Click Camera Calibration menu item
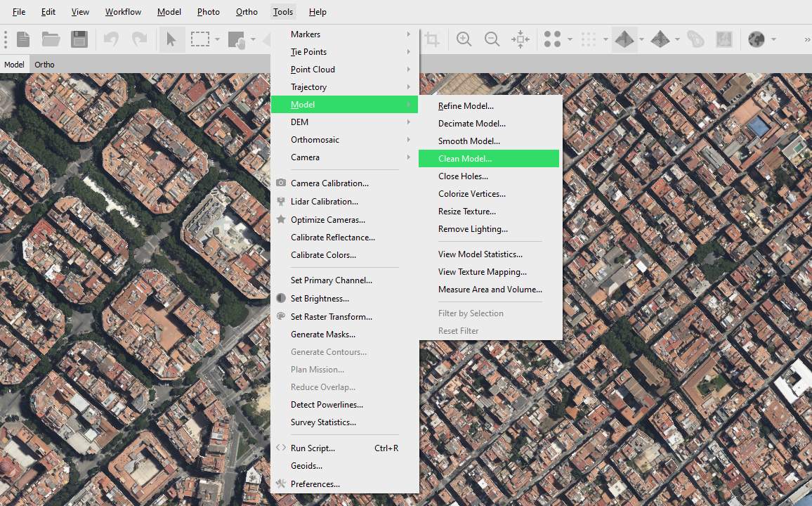This screenshot has height=506, width=812. point(329,183)
